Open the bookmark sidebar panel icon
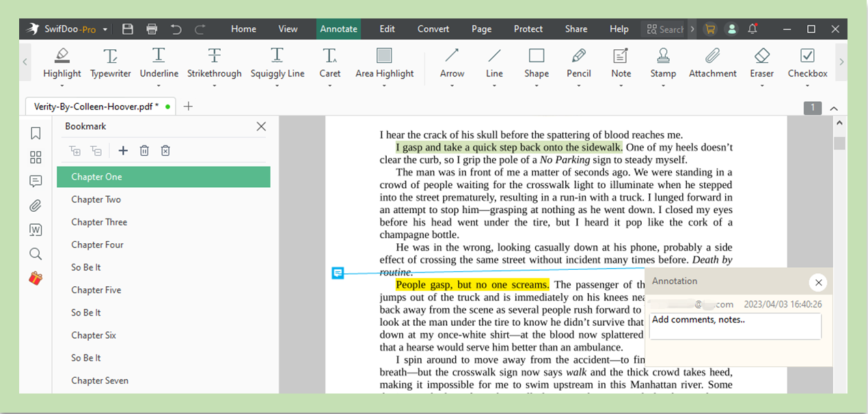This screenshot has width=868, height=414. point(36,133)
